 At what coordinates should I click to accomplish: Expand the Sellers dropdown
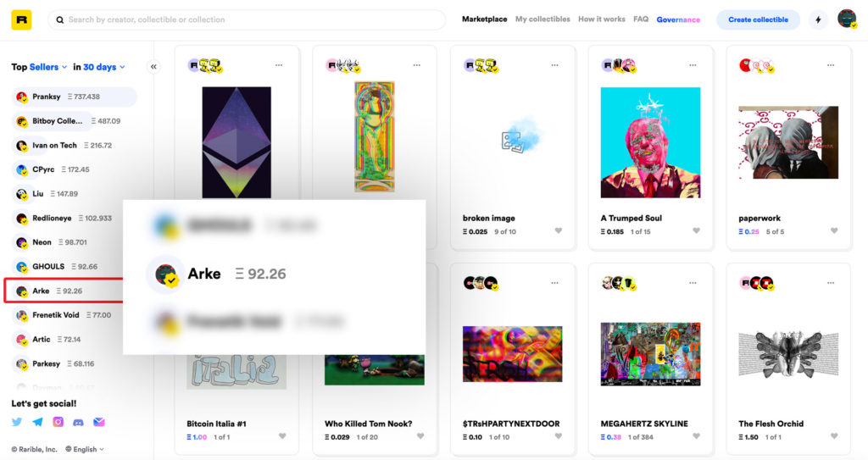tap(48, 67)
